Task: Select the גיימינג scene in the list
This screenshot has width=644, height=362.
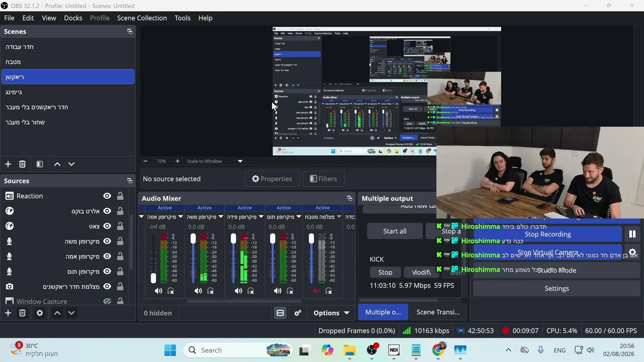Action: click(x=67, y=92)
